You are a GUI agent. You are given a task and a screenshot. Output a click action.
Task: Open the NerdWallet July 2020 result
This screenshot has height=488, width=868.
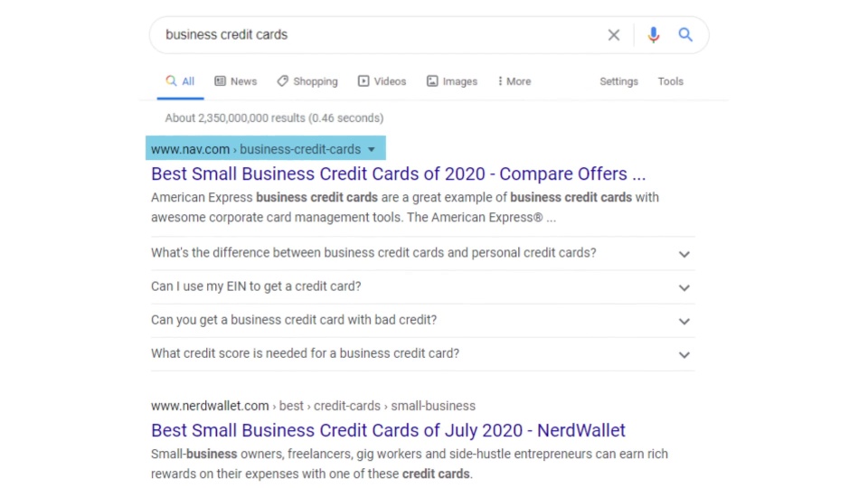388,430
